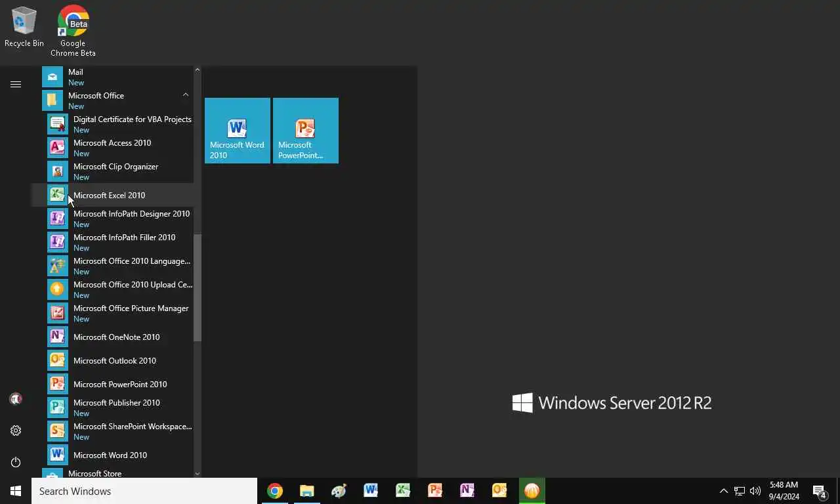
Task: Open Outlook from the taskbar
Action: 499,491
